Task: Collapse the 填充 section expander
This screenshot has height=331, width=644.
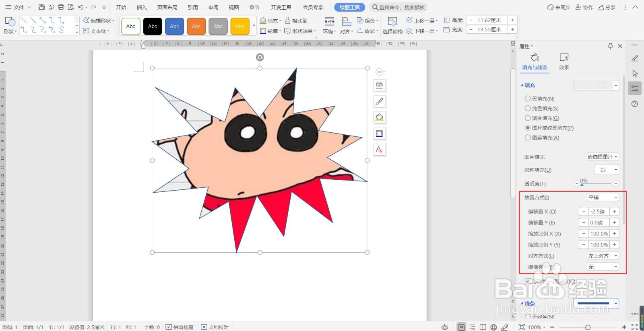Action: click(522, 85)
